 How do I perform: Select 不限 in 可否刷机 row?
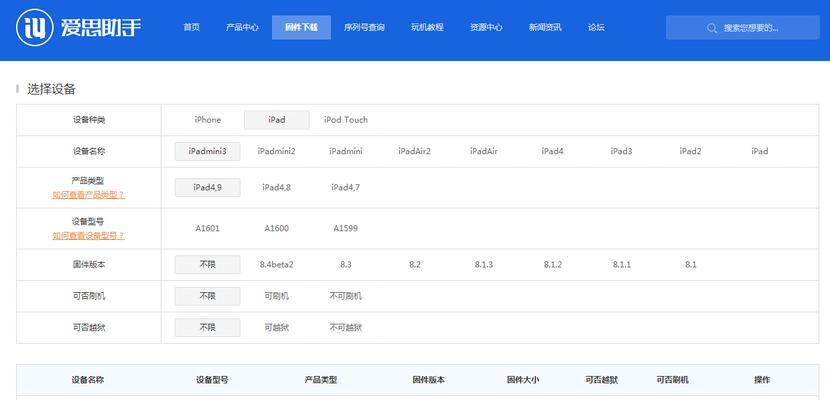click(x=208, y=296)
